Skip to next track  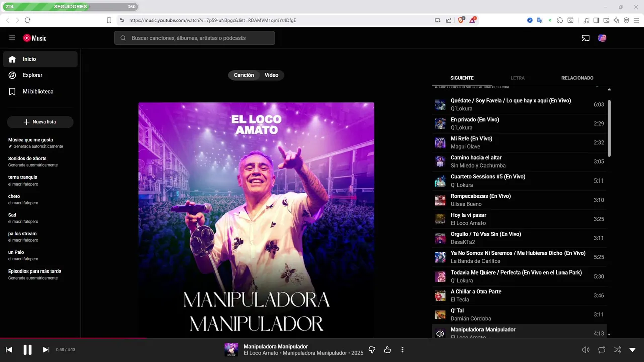tap(46, 350)
